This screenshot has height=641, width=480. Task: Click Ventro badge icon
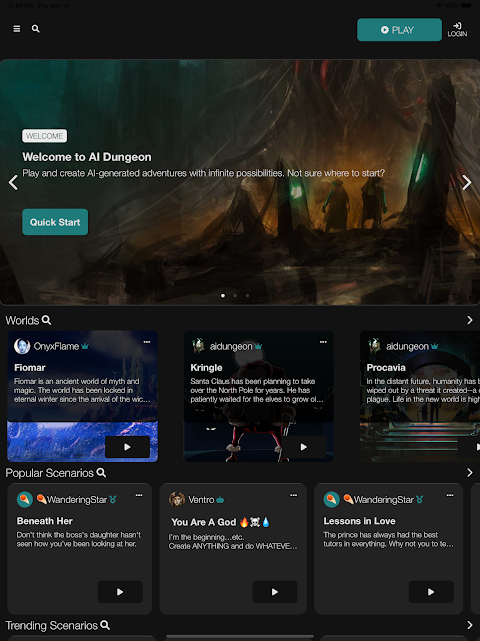click(x=220, y=500)
